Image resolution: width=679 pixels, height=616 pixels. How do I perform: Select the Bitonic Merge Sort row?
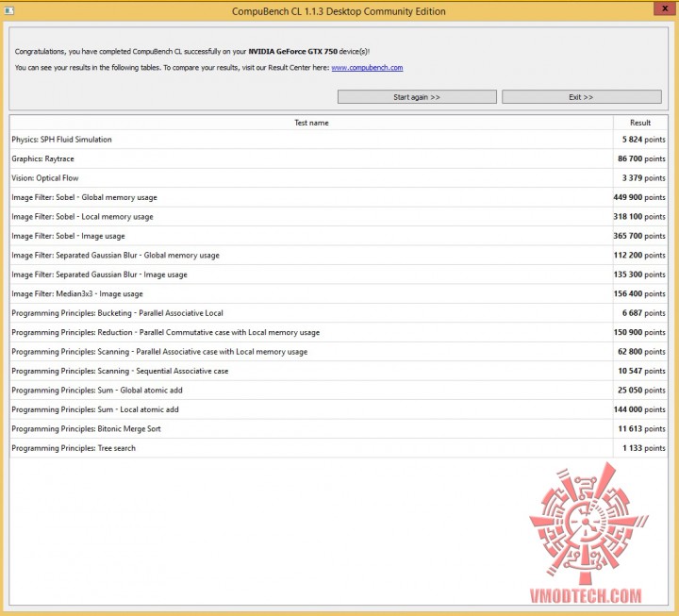pyautogui.click(x=339, y=429)
